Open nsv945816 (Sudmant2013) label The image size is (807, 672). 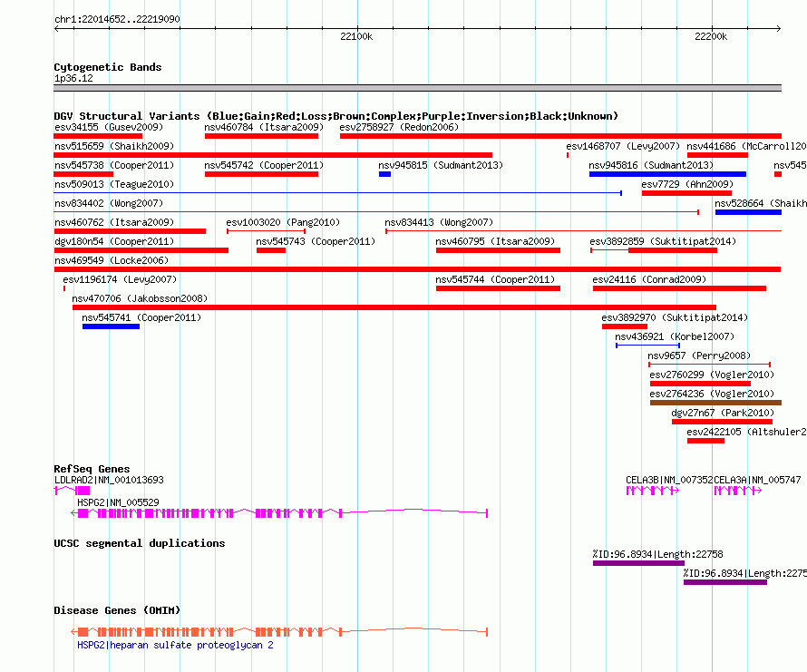coord(651,165)
